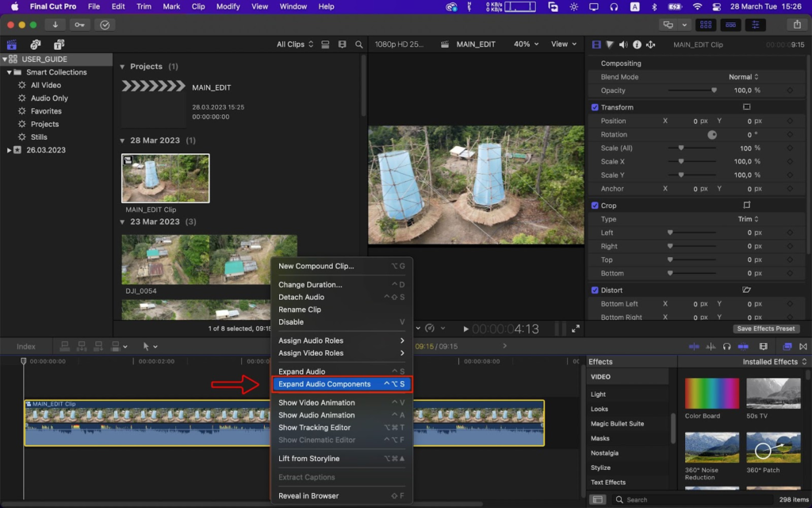Click the Transform on-screen controls icon

coord(746,107)
